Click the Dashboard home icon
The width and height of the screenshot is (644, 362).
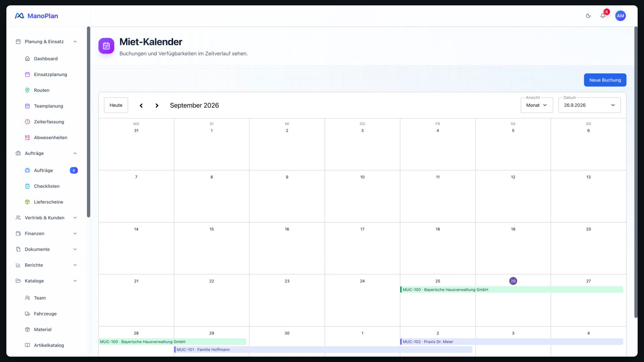click(28, 59)
